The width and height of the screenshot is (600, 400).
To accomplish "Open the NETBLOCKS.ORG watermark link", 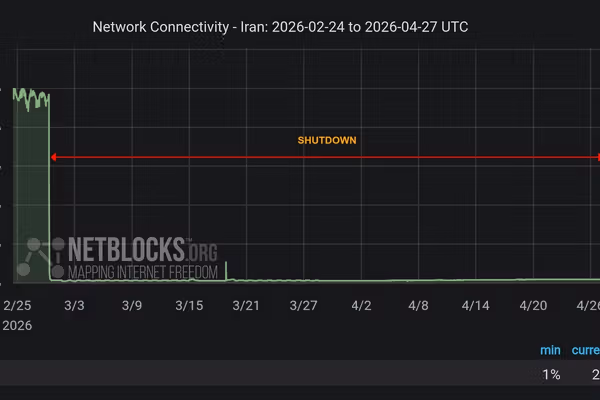I will pyautogui.click(x=128, y=248).
